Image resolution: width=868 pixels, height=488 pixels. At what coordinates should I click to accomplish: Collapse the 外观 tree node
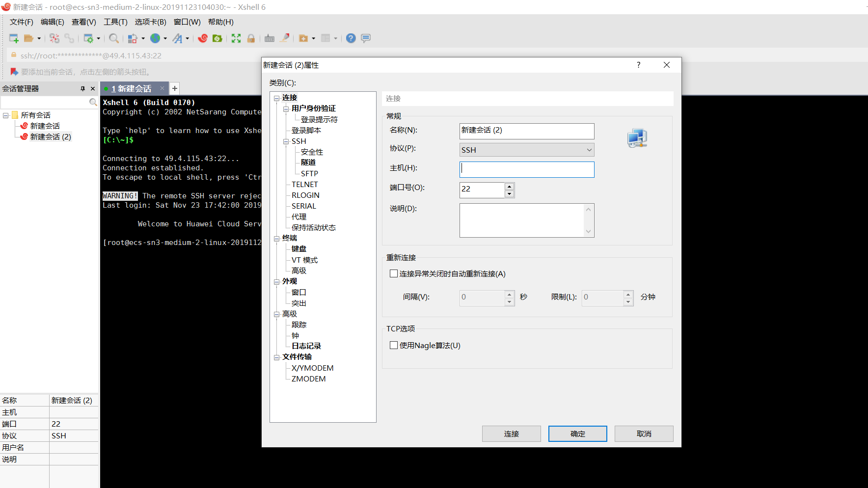(x=276, y=282)
